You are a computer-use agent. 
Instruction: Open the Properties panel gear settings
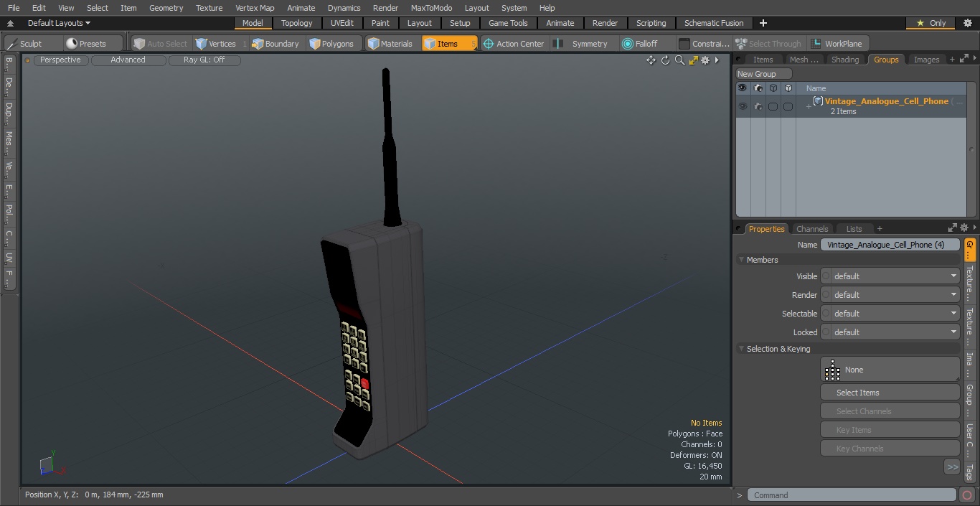(963, 228)
